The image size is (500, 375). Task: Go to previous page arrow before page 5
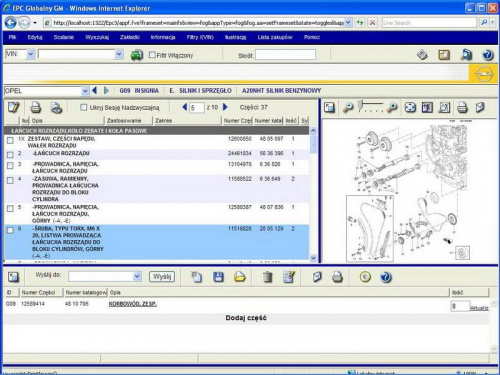coord(185,107)
